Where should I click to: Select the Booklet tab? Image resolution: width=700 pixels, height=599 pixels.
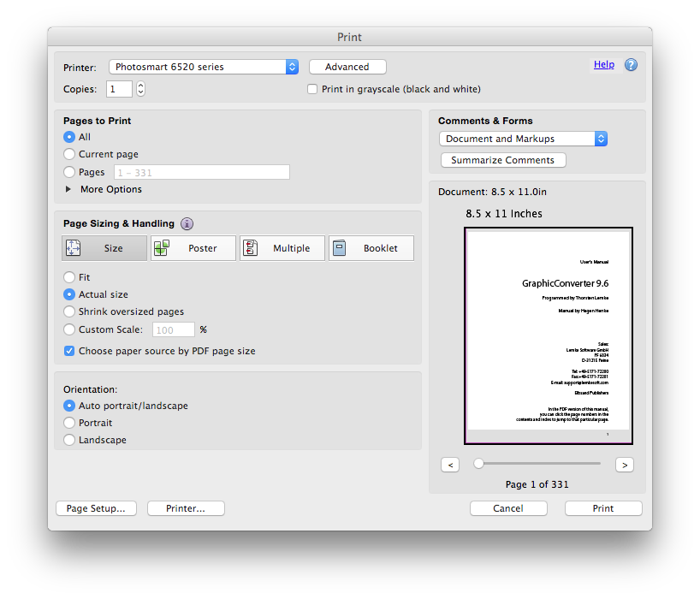[x=371, y=248]
